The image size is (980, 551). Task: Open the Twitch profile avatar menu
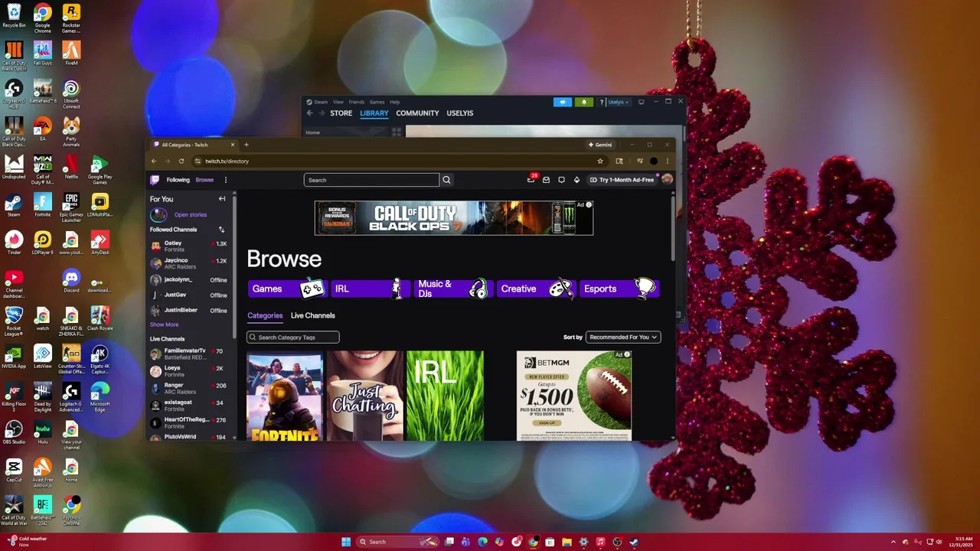667,179
